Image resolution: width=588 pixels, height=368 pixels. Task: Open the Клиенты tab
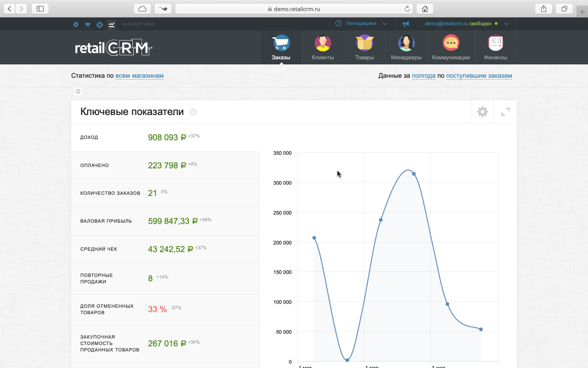coord(322,48)
